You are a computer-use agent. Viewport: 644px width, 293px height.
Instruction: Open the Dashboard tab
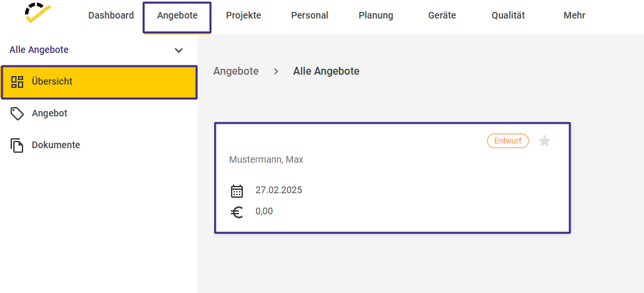[111, 15]
